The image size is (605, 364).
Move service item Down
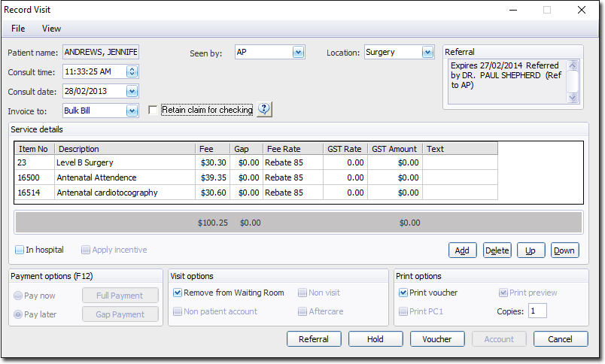coord(564,250)
